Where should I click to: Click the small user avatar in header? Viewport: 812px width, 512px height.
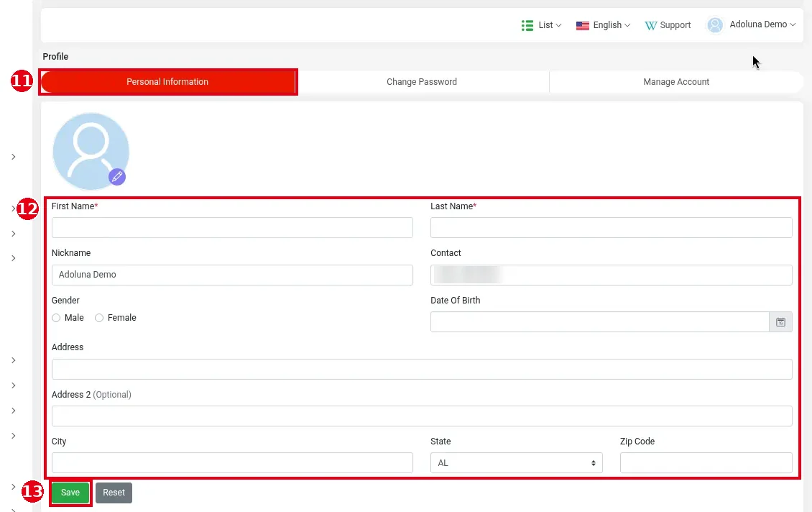(x=715, y=25)
